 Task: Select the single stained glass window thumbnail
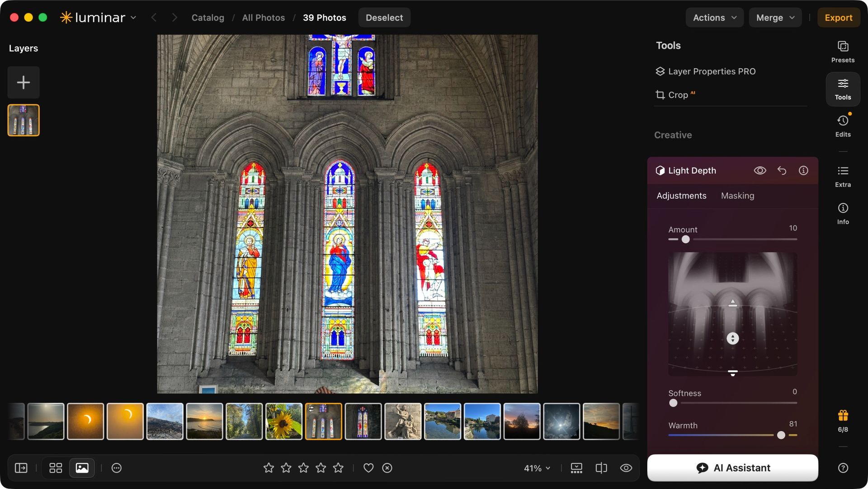[x=363, y=421]
